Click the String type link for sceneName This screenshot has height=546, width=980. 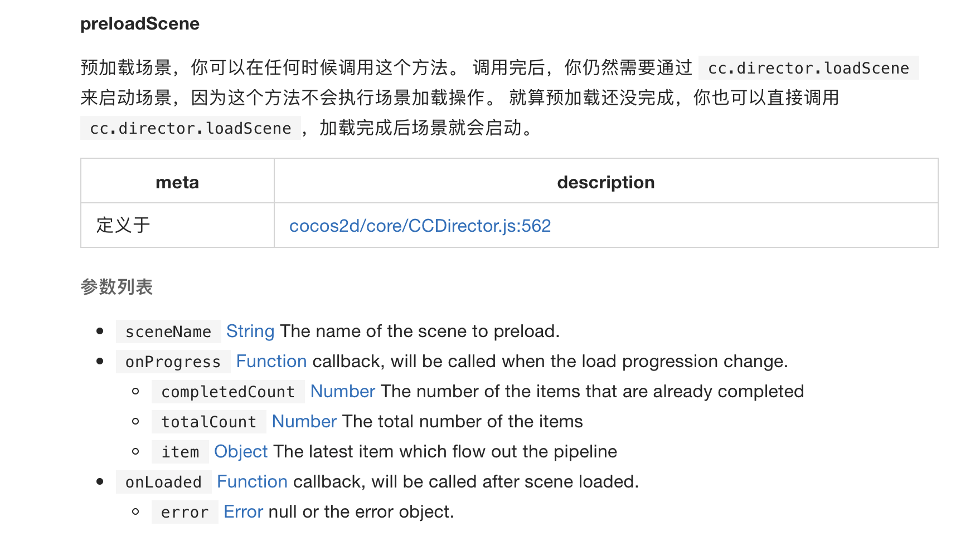click(250, 331)
